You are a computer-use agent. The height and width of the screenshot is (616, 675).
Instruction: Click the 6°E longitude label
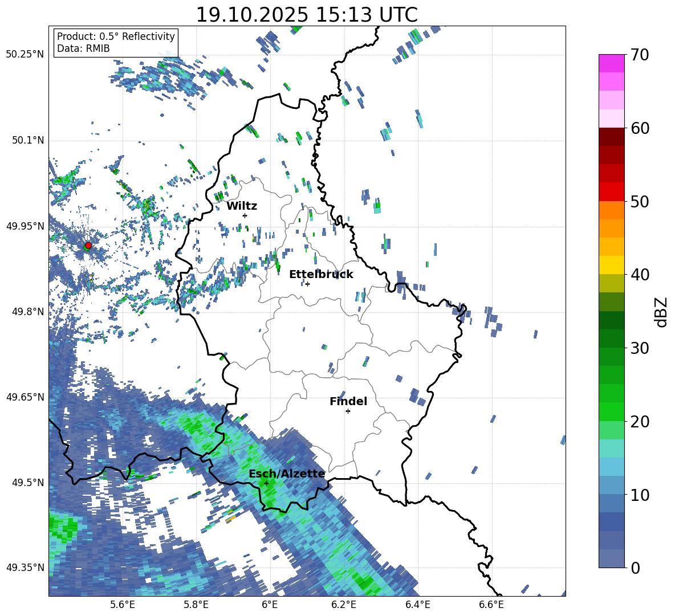[x=270, y=605]
